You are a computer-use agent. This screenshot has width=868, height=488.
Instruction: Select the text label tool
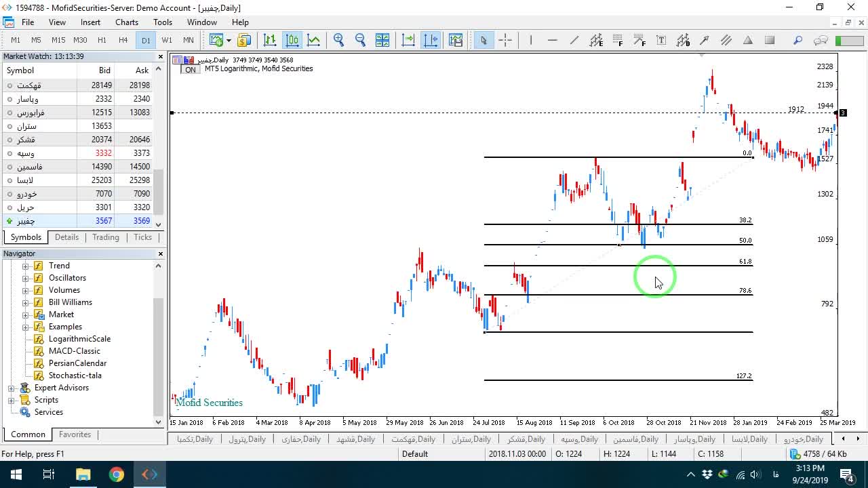pos(661,40)
